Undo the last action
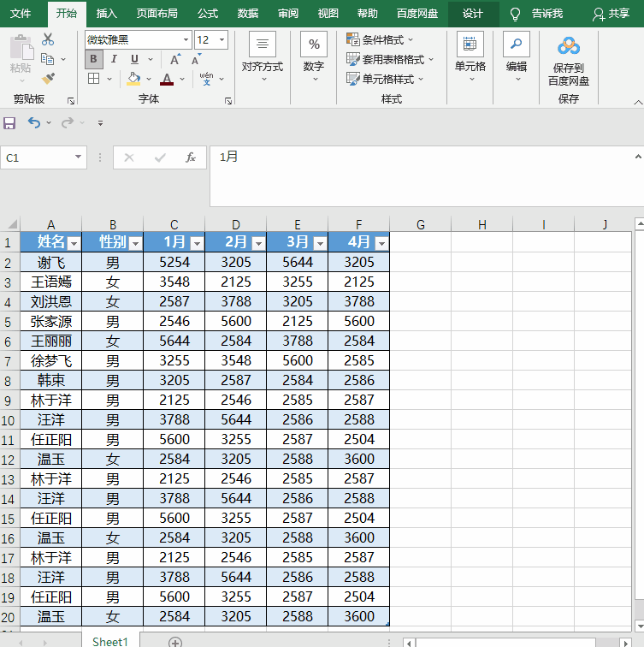This screenshot has width=644, height=647. [34, 122]
